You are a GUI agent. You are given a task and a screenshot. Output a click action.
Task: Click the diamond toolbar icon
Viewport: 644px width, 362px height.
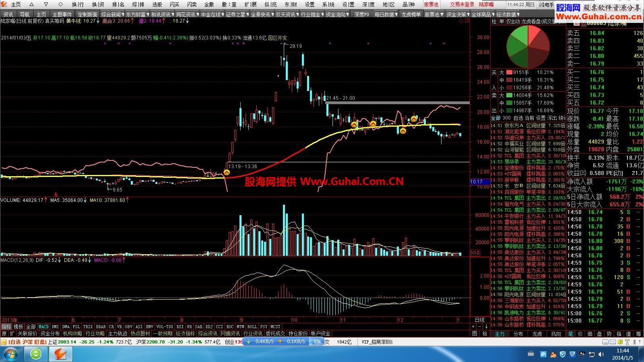point(61,4)
